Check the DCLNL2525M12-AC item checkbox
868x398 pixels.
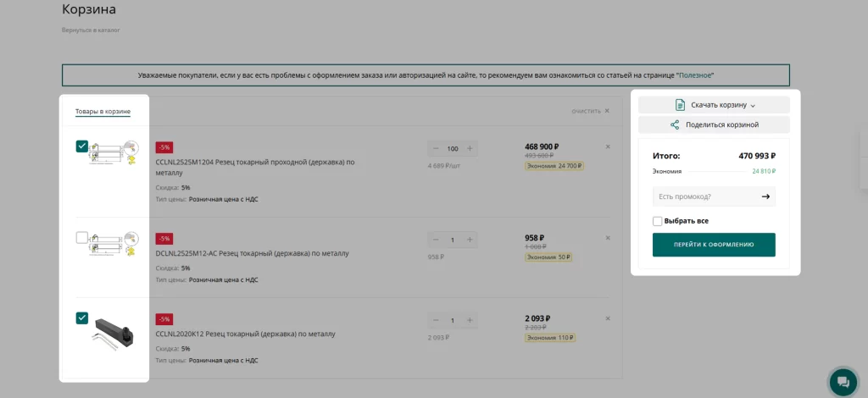pyautogui.click(x=82, y=238)
